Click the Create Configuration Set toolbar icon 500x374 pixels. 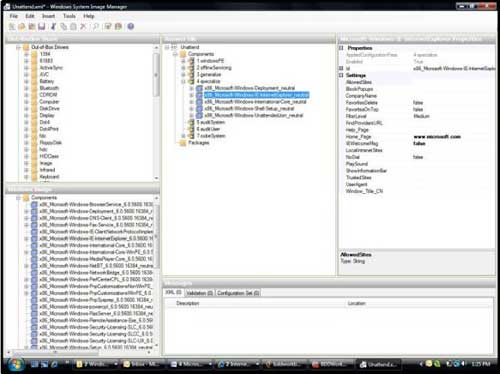tap(118, 27)
